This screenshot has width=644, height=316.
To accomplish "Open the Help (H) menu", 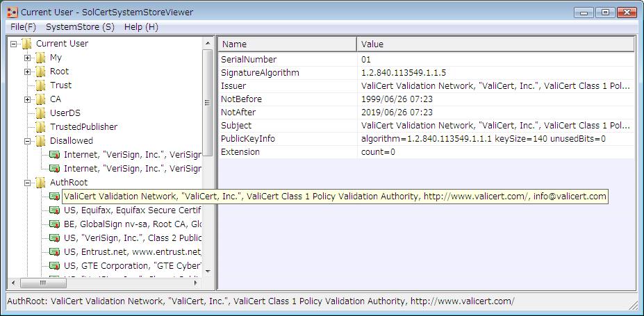I will (141, 27).
